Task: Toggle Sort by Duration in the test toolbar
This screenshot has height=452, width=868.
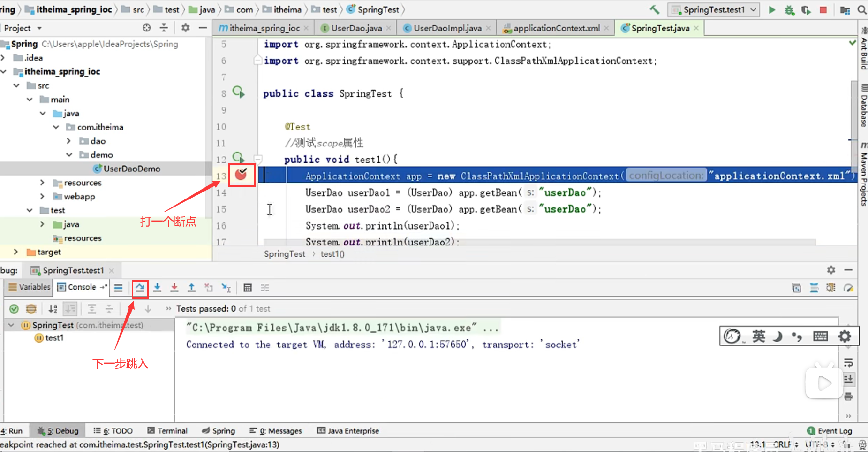Action: 70,308
